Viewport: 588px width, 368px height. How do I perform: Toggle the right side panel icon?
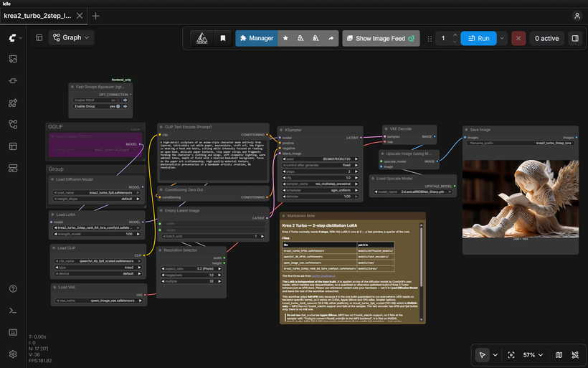tap(575, 38)
